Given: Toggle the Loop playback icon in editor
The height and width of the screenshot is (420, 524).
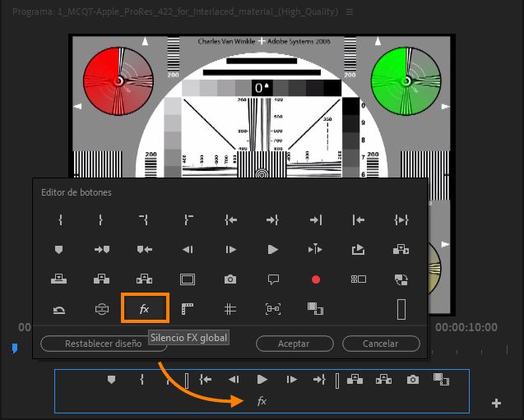Looking at the screenshot, I should [x=358, y=249].
